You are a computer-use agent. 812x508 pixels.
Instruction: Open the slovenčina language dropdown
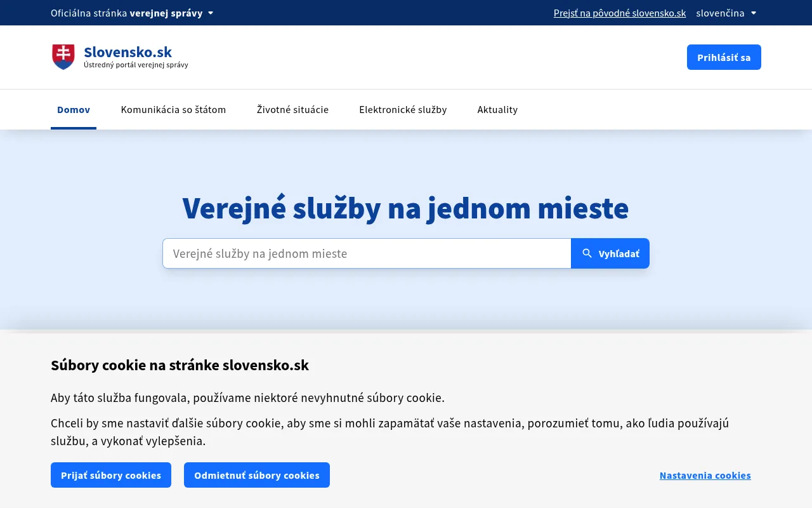pyautogui.click(x=726, y=13)
